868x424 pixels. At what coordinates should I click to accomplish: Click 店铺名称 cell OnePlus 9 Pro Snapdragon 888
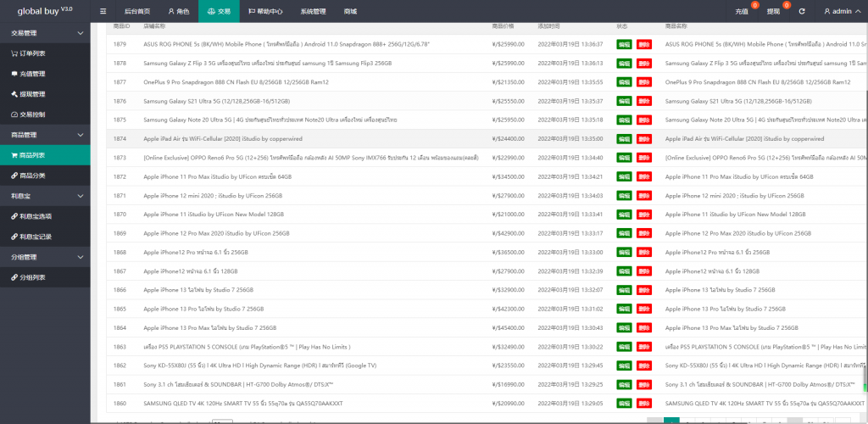(x=236, y=82)
